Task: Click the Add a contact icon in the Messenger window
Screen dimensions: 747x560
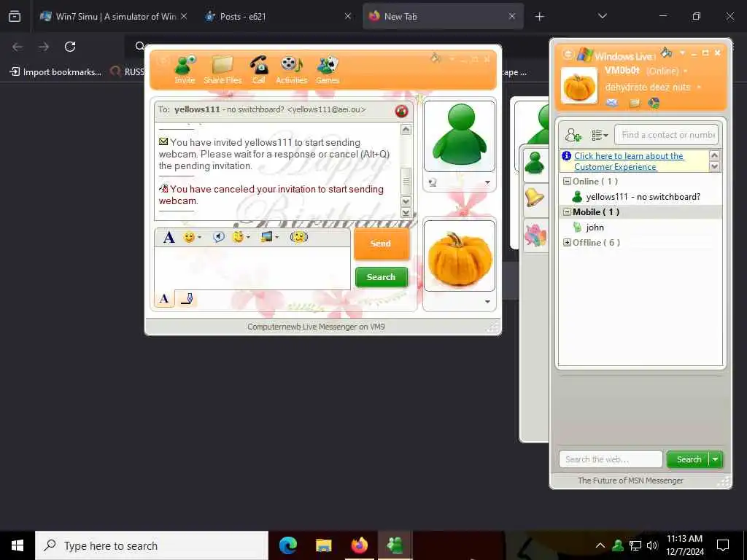Action: click(x=573, y=135)
